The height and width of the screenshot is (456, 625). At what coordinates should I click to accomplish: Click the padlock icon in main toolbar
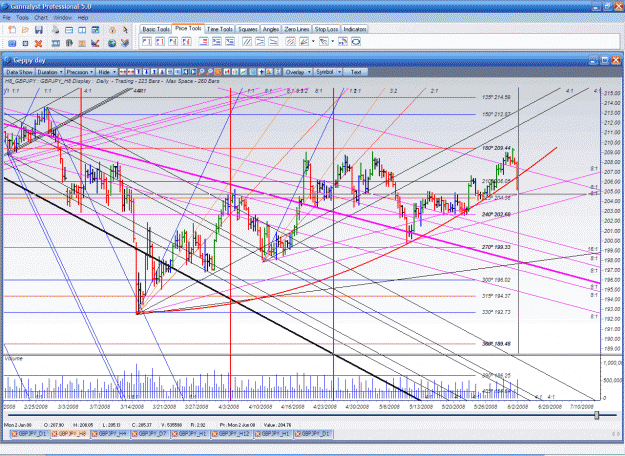point(112,30)
